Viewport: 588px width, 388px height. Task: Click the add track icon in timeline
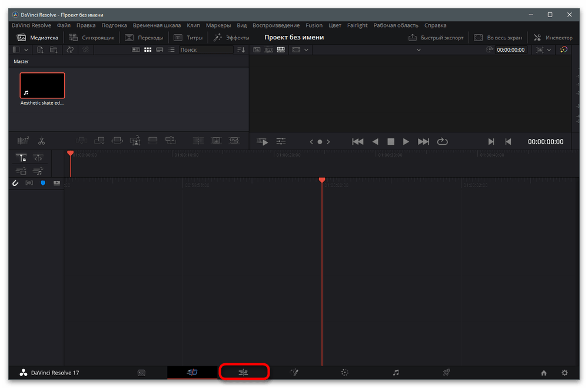pyautogui.click(x=57, y=183)
